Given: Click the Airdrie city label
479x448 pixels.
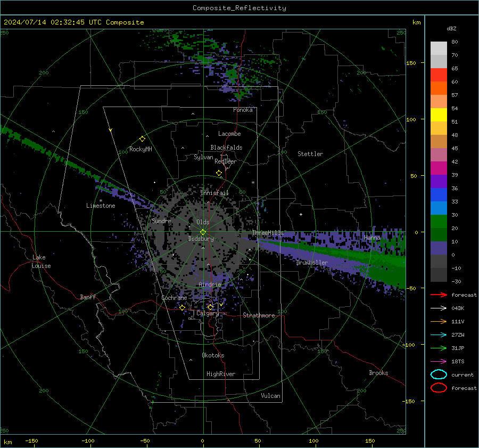Looking at the screenshot, I should [210, 284].
